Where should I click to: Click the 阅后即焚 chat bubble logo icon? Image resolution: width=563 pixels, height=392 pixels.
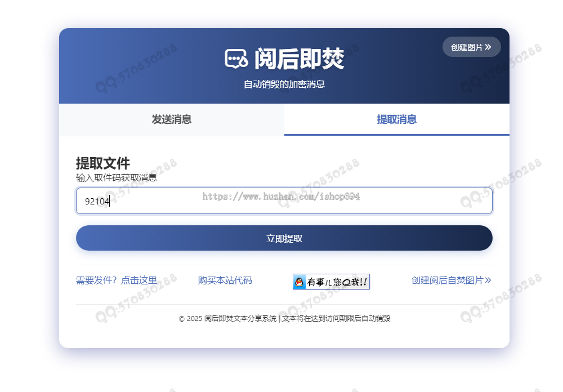coord(236,59)
